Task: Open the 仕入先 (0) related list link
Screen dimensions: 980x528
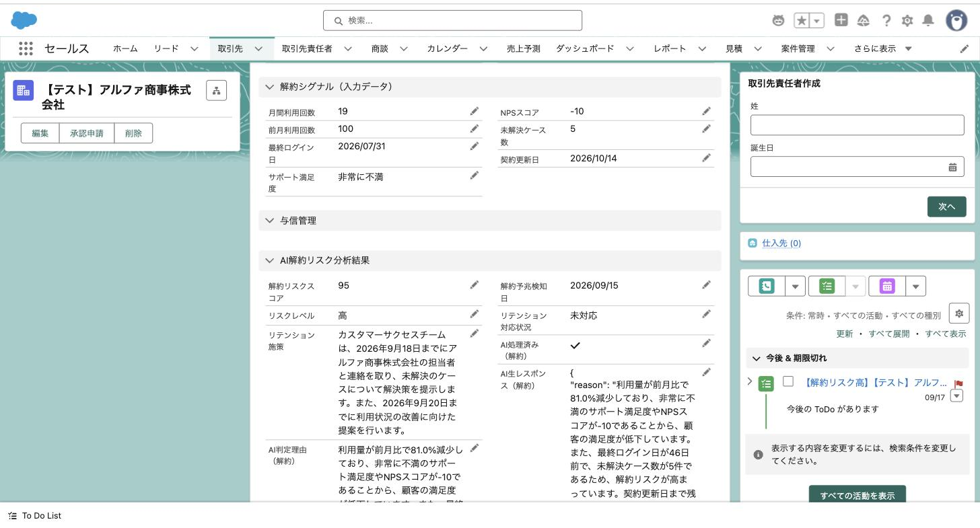Action: coord(781,243)
